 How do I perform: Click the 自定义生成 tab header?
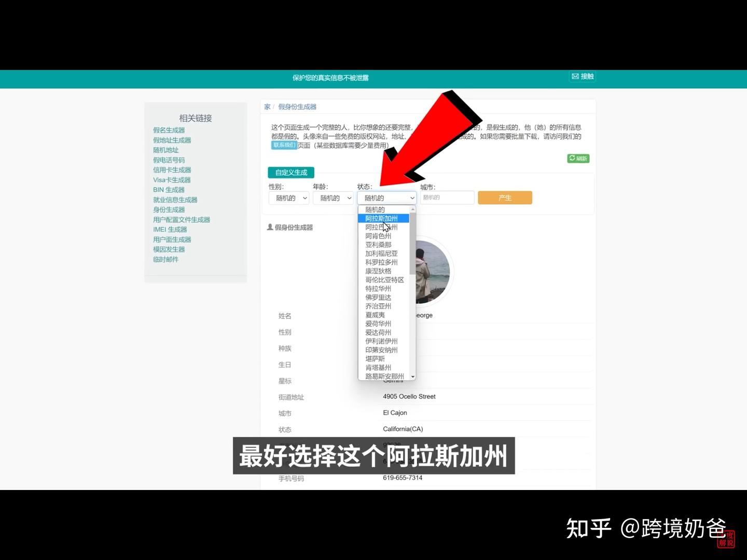[x=290, y=172]
